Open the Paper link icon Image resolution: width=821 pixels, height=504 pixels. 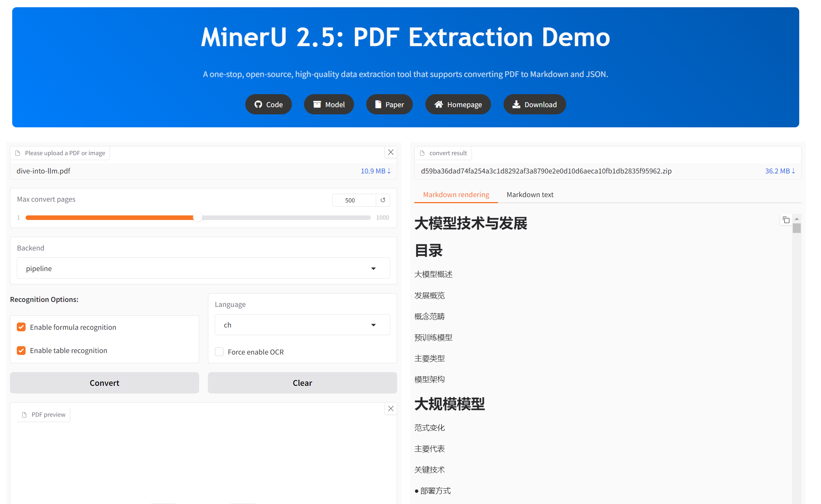pos(378,104)
